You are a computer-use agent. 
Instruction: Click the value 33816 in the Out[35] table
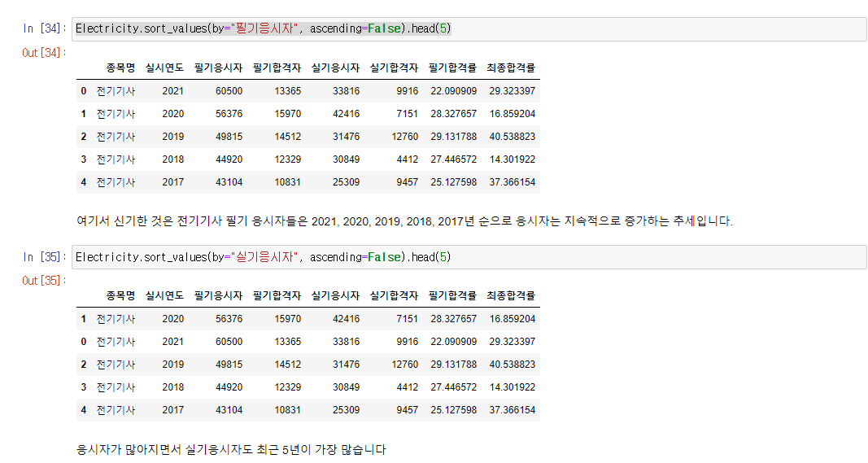tap(346, 342)
